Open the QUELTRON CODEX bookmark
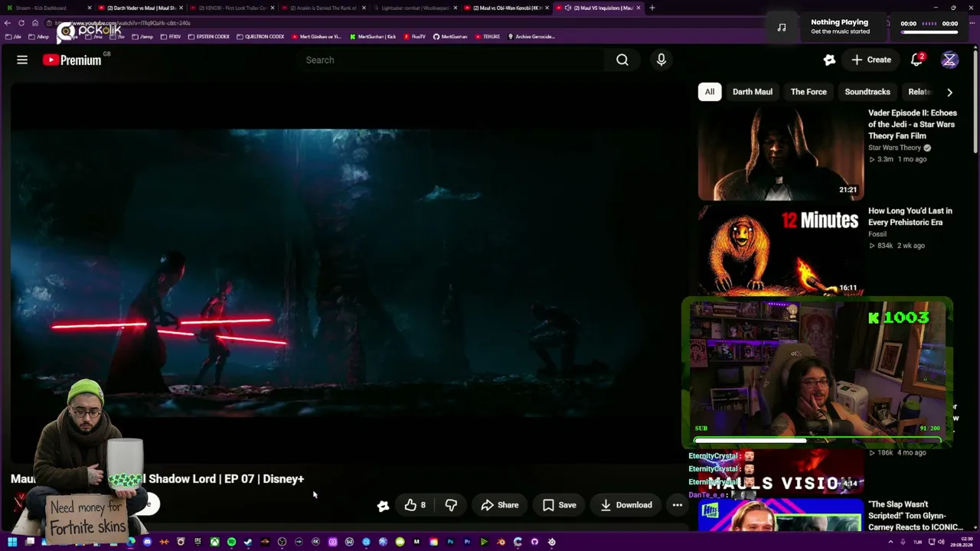Viewport: 980px width, 551px height. pyautogui.click(x=260, y=37)
